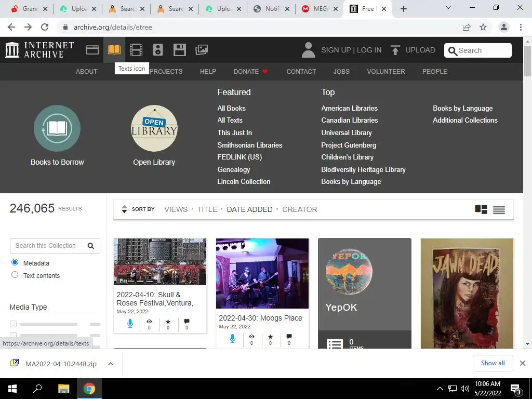Open the PROJECTS menu item
The image size is (532, 399).
coord(166,72)
